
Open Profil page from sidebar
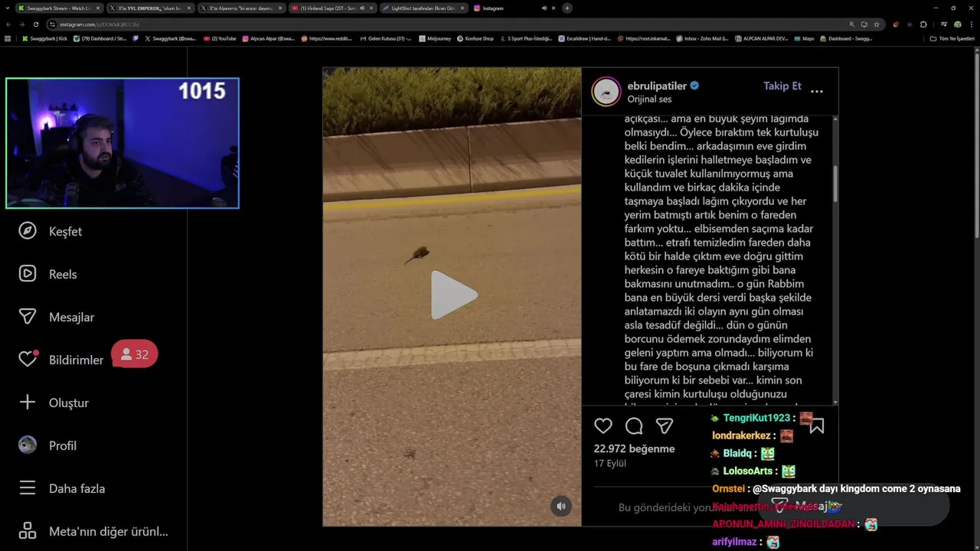(47, 445)
